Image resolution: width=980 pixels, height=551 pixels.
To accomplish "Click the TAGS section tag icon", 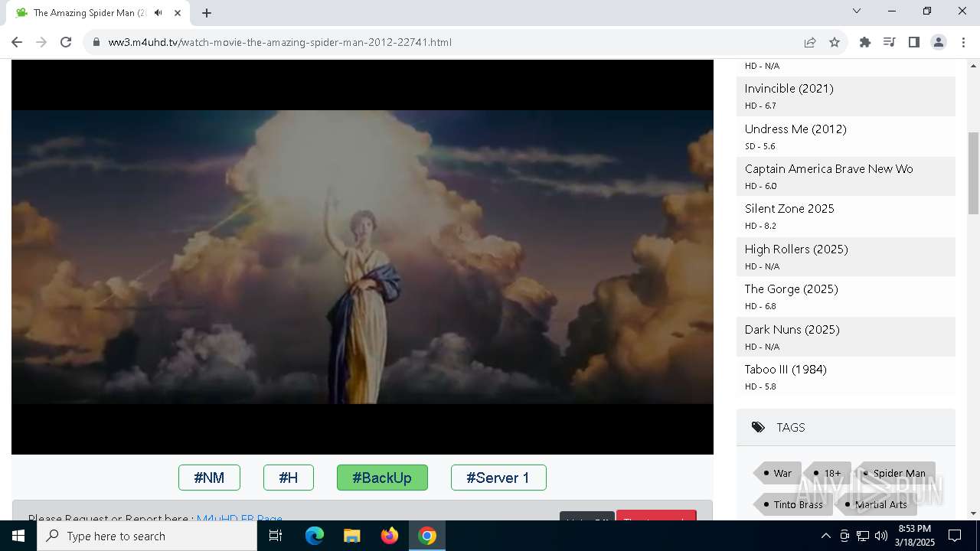I will (x=758, y=427).
